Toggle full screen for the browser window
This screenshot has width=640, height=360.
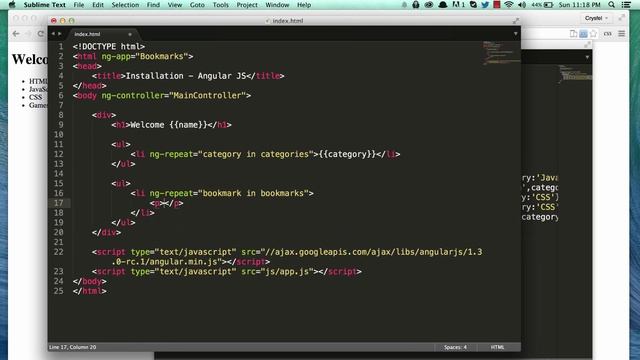point(622,18)
